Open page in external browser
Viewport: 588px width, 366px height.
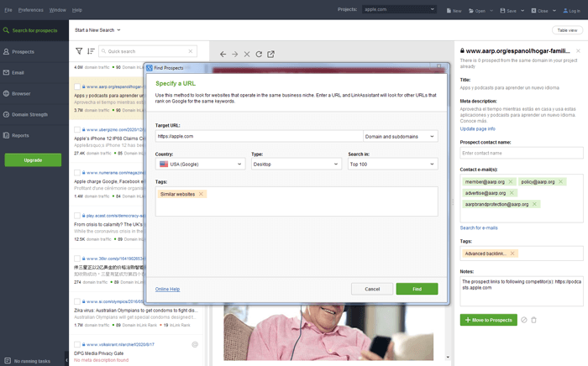point(270,55)
